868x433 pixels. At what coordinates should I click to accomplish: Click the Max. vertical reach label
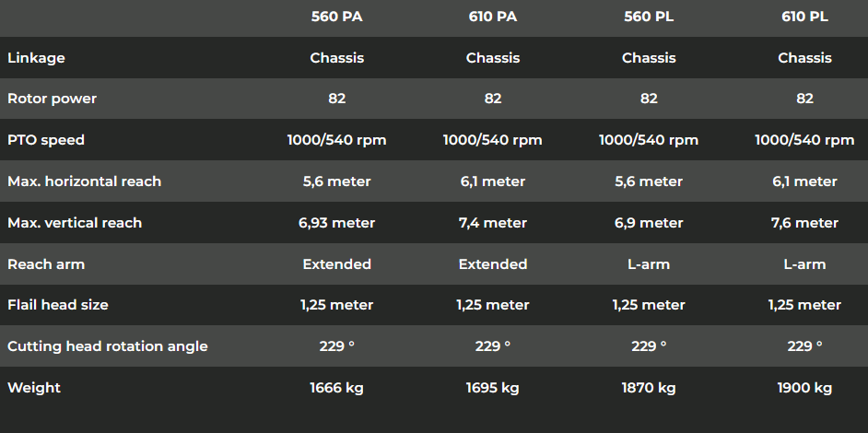click(x=75, y=223)
